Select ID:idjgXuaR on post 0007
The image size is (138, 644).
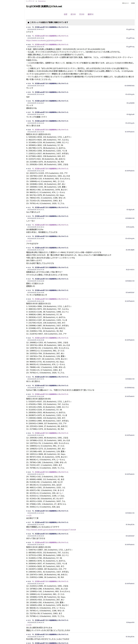pos(130,115)
